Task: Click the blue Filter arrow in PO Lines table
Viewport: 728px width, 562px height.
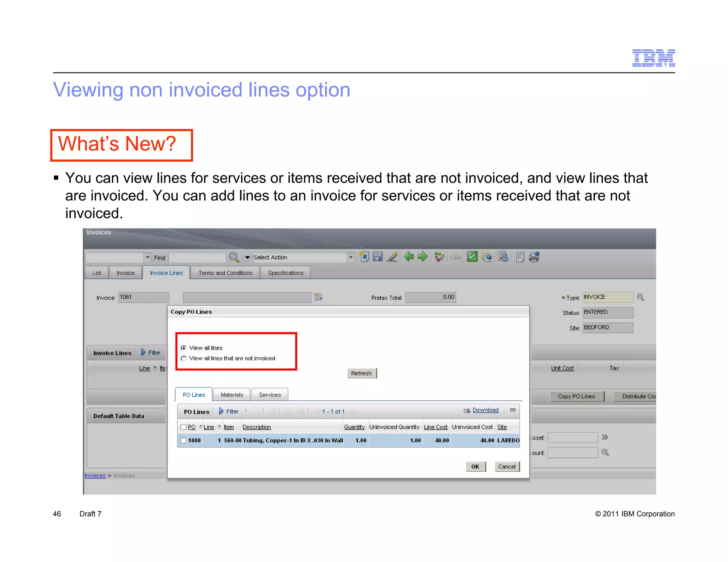Action: [x=221, y=411]
